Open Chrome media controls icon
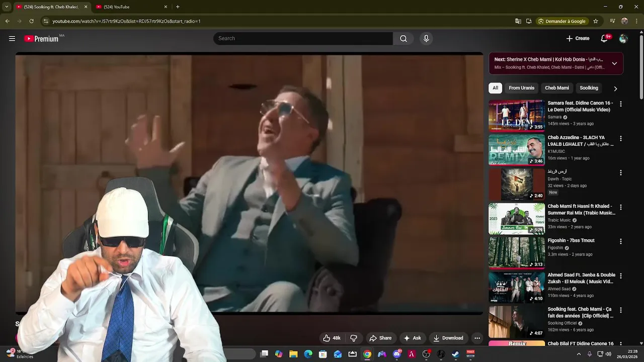 (612, 21)
